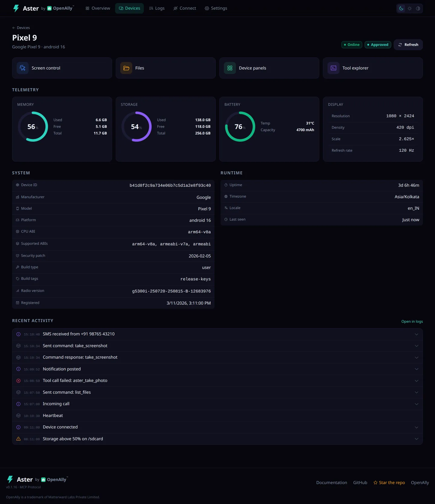Open the OpenAlly footer link
This screenshot has width=435, height=504.
(x=420, y=483)
